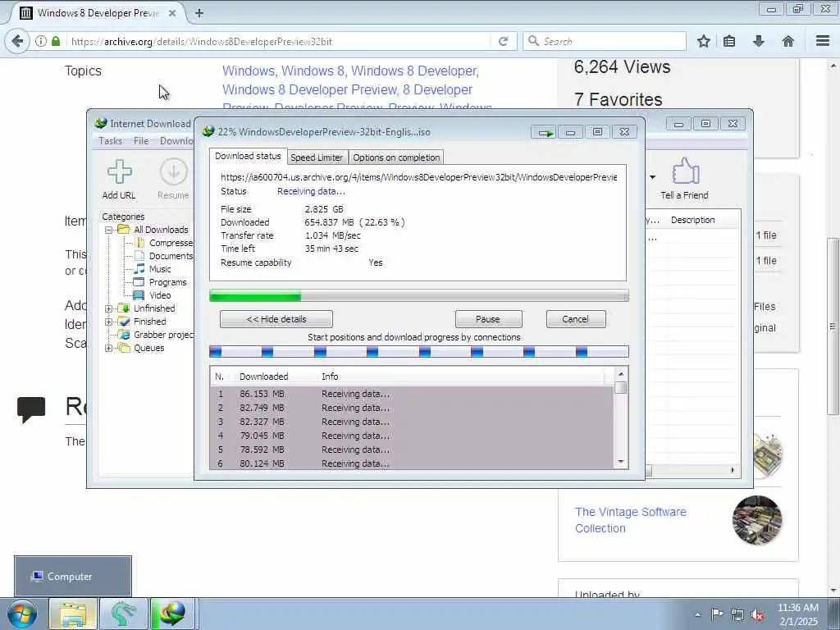The height and width of the screenshot is (630, 840).
Task: Open the Windows 8 Developer Preview topic link
Action: 309,89
